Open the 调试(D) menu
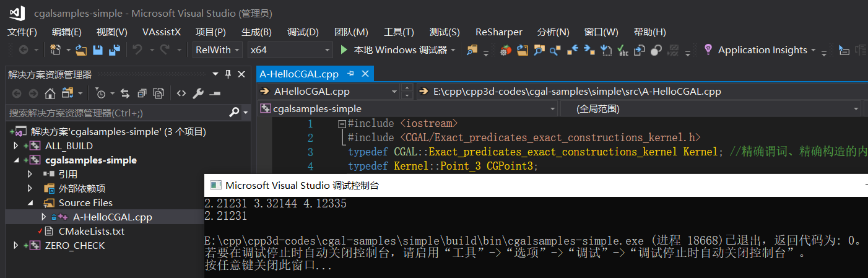Image resolution: width=868 pixels, height=278 pixels. coord(303,32)
